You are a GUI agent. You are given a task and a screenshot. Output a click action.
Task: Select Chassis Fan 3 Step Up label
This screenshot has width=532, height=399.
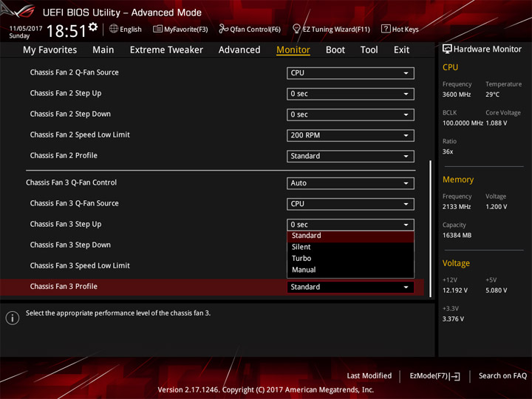click(x=66, y=225)
